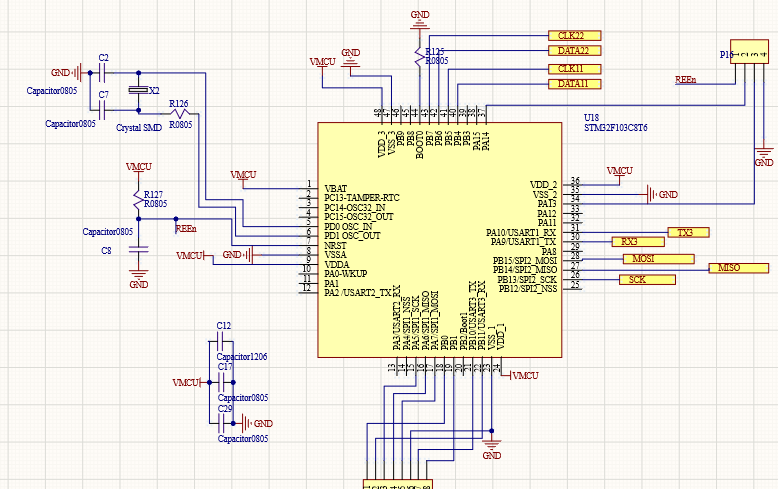Viewport: 778px width, 489px height.
Task: Select the STM32F103C8T6 chip body U18
Action: pyautogui.click(x=440, y=240)
